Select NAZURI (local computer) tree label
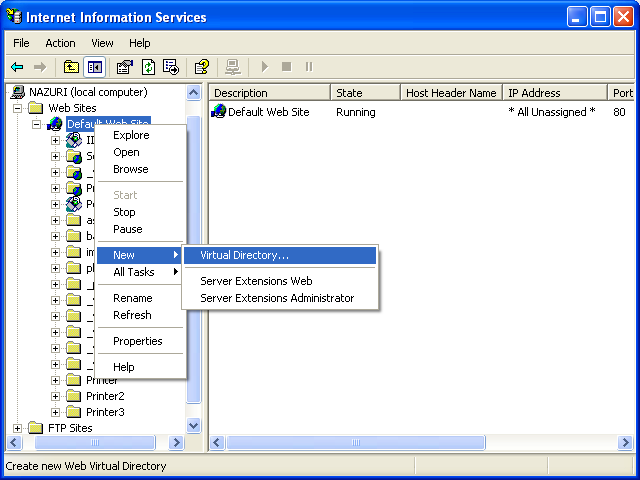Viewport: 640px width, 480px height. [x=88, y=92]
